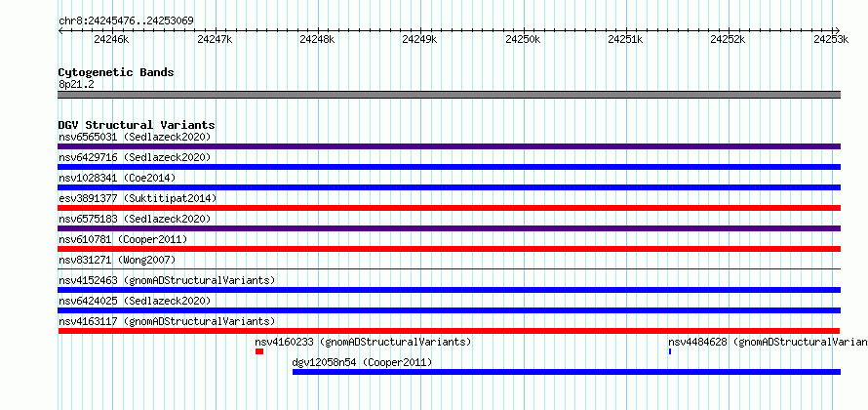Click the chr8:24245476..24253069 region label
This screenshot has height=410, width=868.
click(126, 21)
